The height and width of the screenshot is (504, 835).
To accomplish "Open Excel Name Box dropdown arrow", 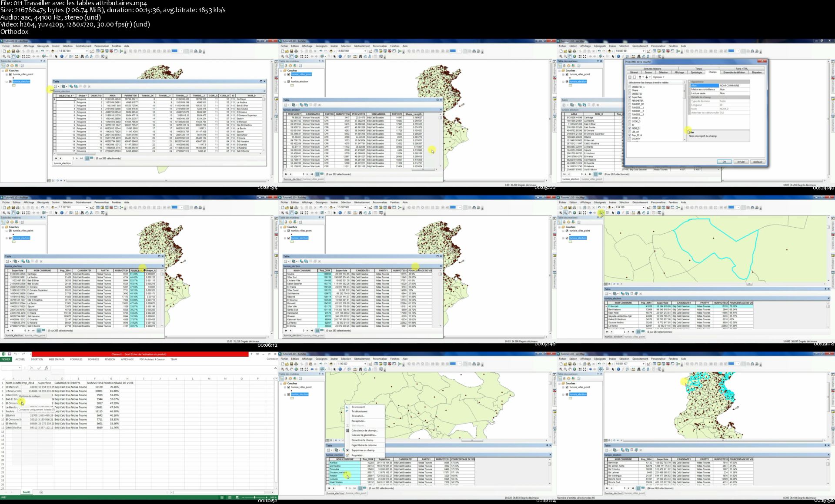I will tap(20, 368).
